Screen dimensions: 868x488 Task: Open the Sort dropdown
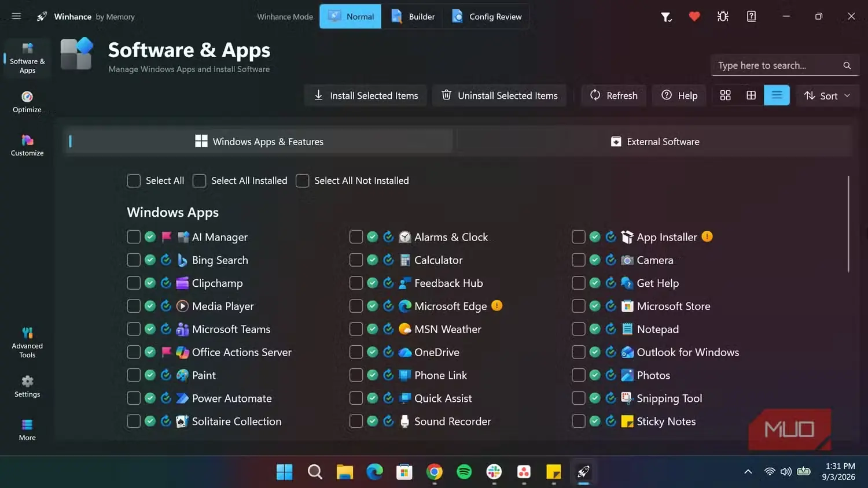pyautogui.click(x=827, y=95)
